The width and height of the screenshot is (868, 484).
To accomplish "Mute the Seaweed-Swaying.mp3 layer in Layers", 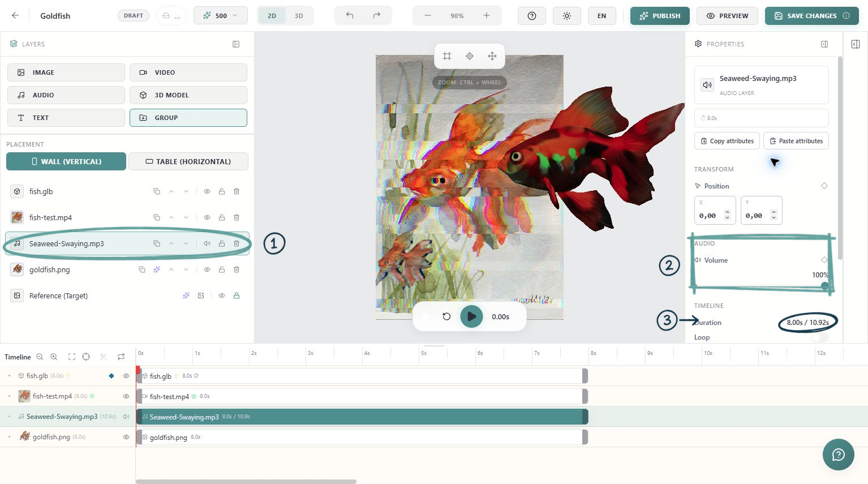I will [x=207, y=243].
